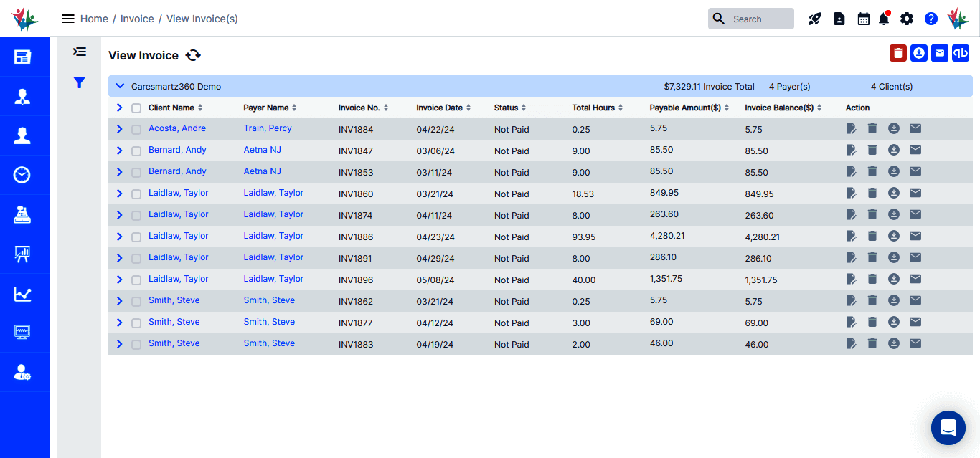Open the notifications bell icon
This screenshot has height=458, width=980.
(884, 19)
